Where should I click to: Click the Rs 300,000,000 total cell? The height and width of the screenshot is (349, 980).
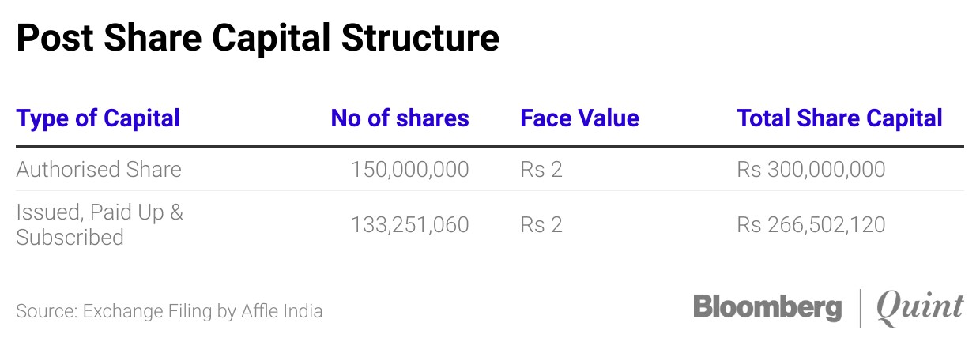(x=811, y=169)
